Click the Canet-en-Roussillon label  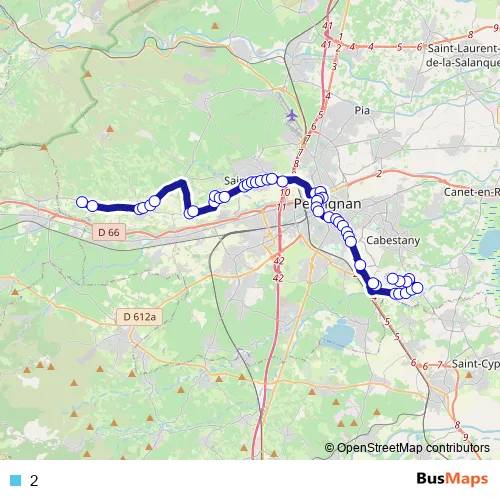(x=472, y=192)
